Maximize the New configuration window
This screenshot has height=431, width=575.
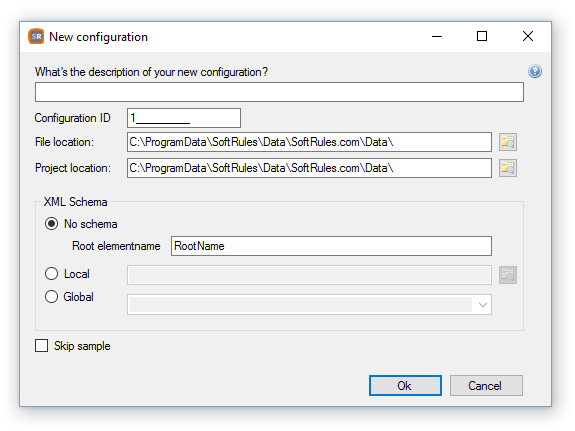point(482,36)
